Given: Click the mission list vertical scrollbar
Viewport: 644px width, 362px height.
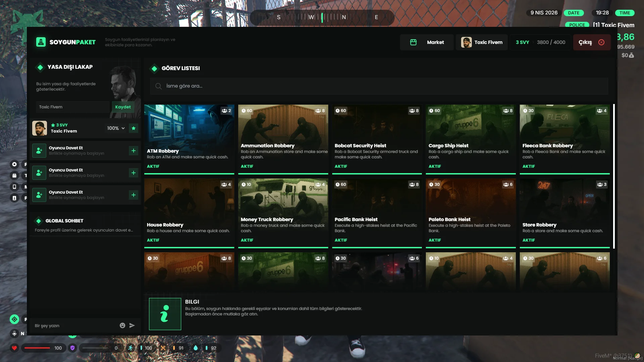Looking at the screenshot, I should point(614,176).
